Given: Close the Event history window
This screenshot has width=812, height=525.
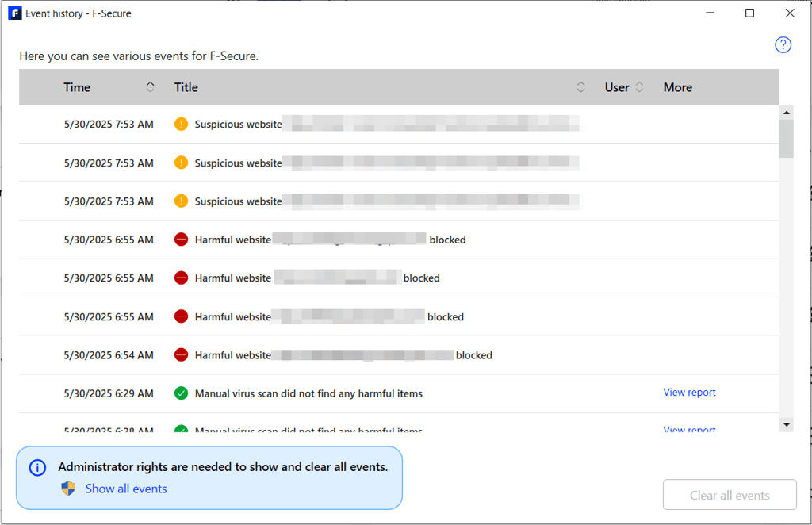Looking at the screenshot, I should point(790,13).
